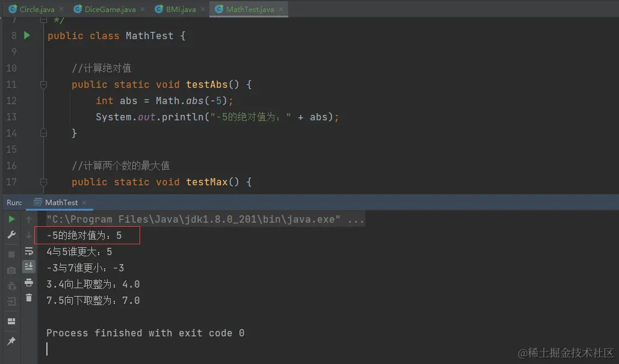Click the fold end marker on line 14
This screenshot has height=364, width=619.
43,133
